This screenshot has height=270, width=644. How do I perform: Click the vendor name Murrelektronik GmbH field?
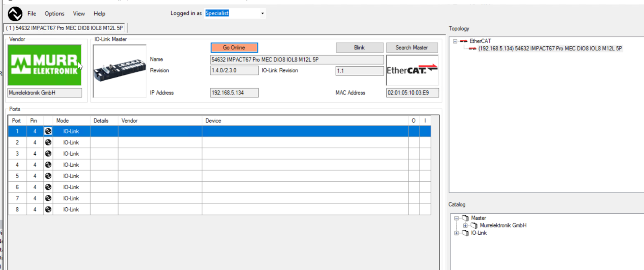pyautogui.click(x=45, y=93)
